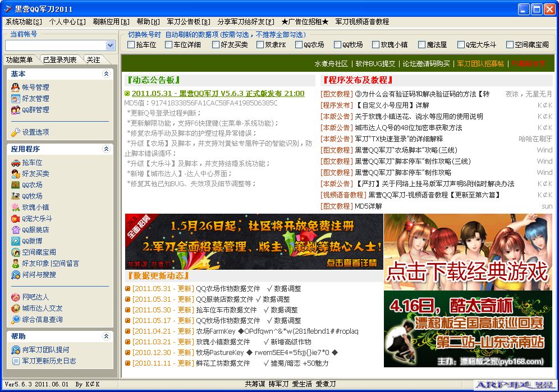Click the 空间藏宝阁 icon

click(x=15, y=252)
